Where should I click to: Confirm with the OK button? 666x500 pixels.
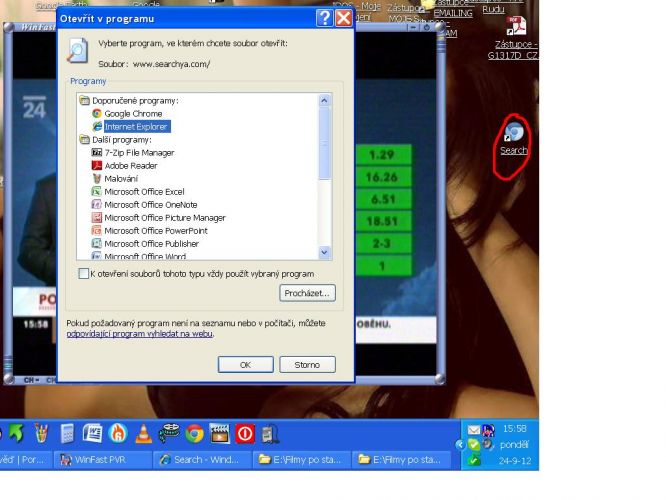(x=246, y=364)
